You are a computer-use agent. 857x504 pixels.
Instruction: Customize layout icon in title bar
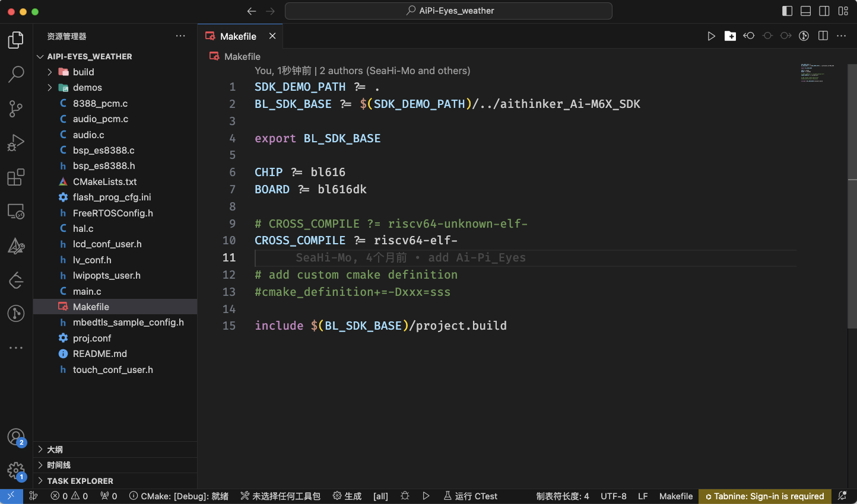coord(843,11)
